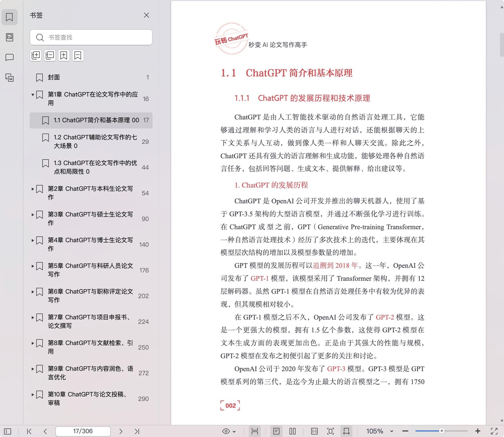The height and width of the screenshot is (437, 504).
Task: Collapse all bookmarks with minus-box icon
Action: click(x=50, y=55)
